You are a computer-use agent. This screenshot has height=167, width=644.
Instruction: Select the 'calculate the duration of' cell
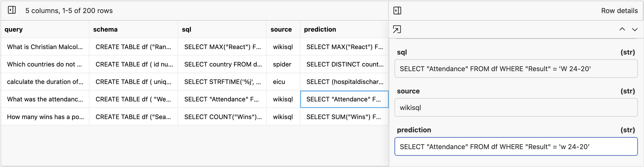click(x=45, y=82)
